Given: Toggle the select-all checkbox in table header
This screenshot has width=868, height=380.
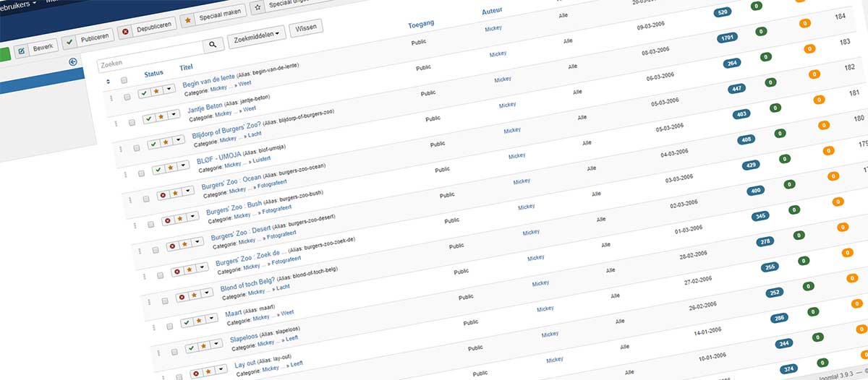Looking at the screenshot, I should (124, 79).
